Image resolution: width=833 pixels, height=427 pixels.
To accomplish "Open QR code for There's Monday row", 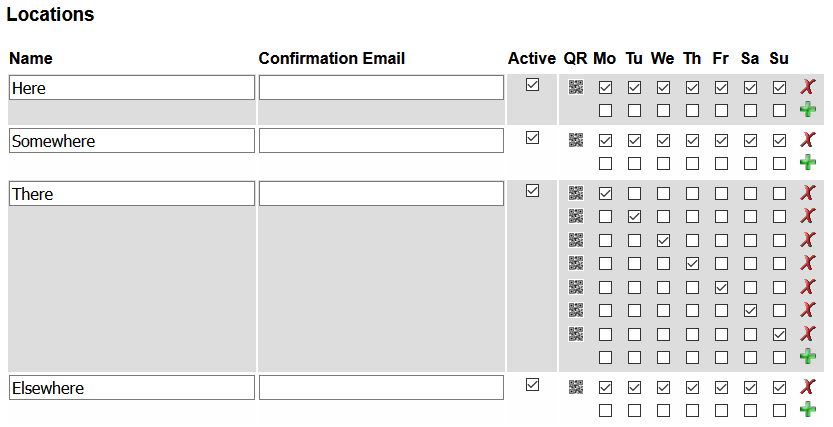I will point(576,192).
